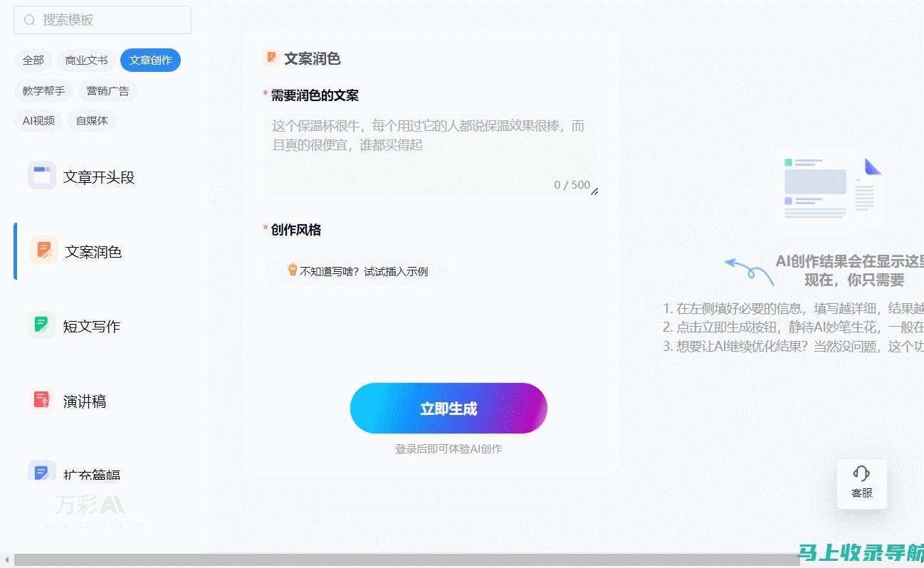Click 不知道写啥？试试插入示例 button
924x568 pixels.
pos(357,271)
